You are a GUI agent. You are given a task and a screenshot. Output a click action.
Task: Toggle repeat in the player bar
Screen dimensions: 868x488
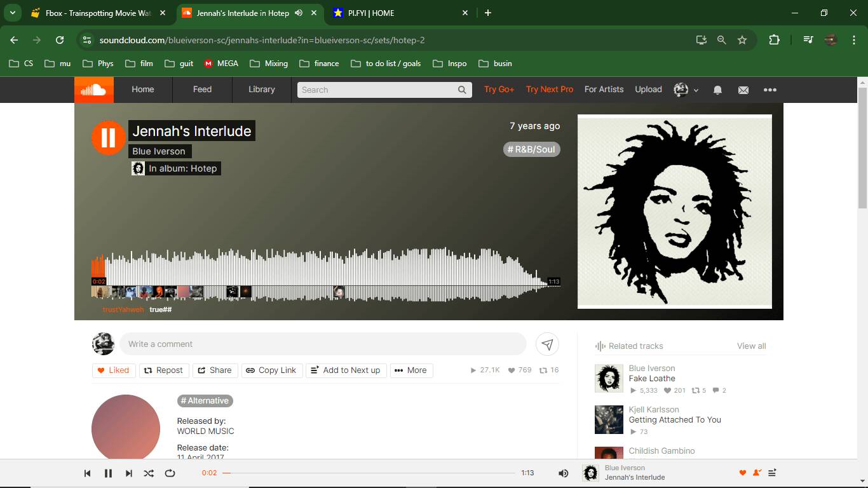[170, 473]
